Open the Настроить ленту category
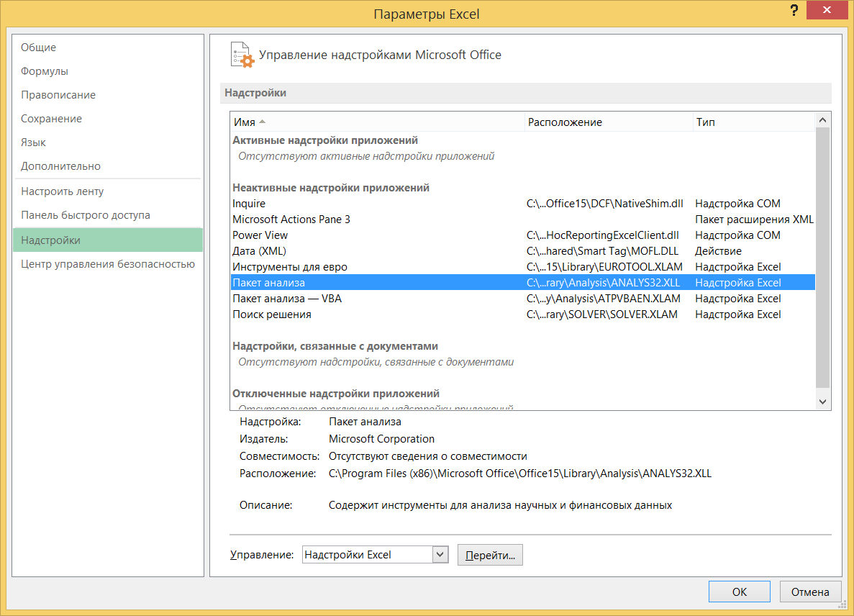The image size is (854, 616). [x=108, y=191]
